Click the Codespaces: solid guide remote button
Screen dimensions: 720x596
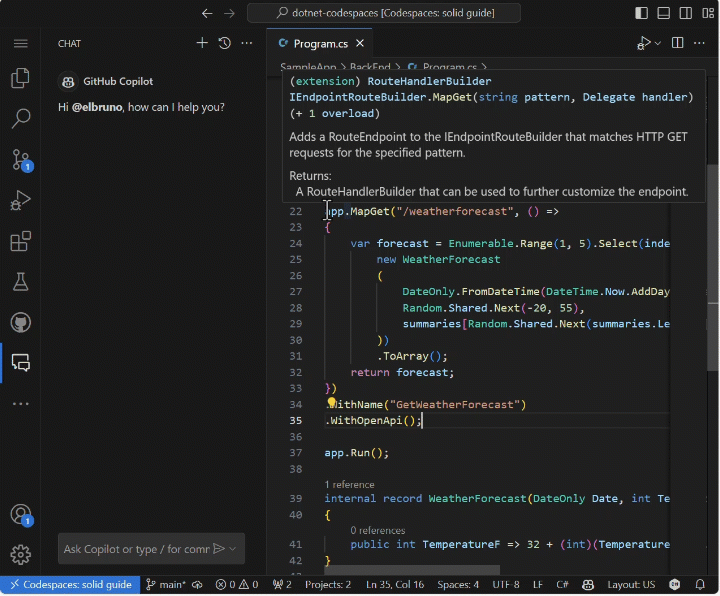coord(68,585)
